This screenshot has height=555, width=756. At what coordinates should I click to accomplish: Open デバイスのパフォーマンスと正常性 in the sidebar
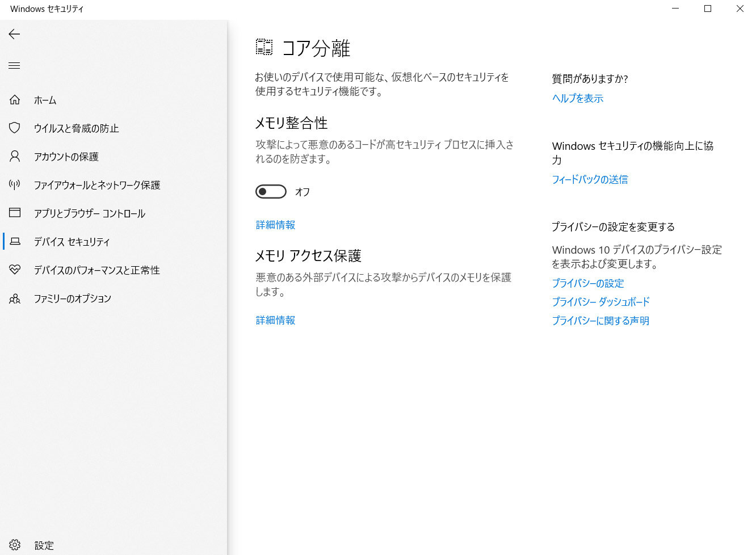[x=114, y=270]
